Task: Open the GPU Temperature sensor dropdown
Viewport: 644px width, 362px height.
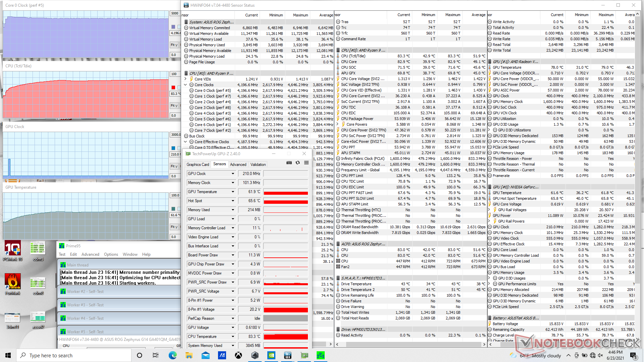Action: point(233,192)
